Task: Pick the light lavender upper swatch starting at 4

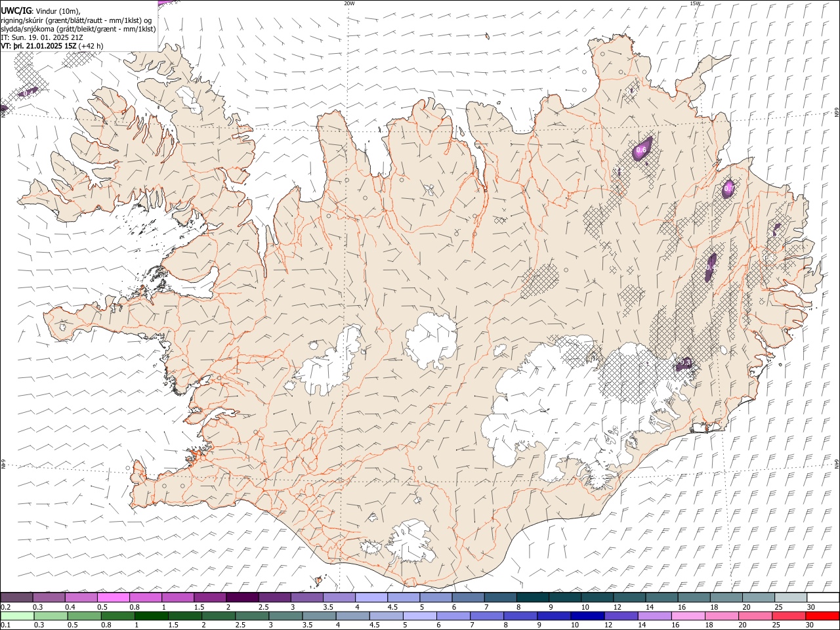Action: pos(371,597)
